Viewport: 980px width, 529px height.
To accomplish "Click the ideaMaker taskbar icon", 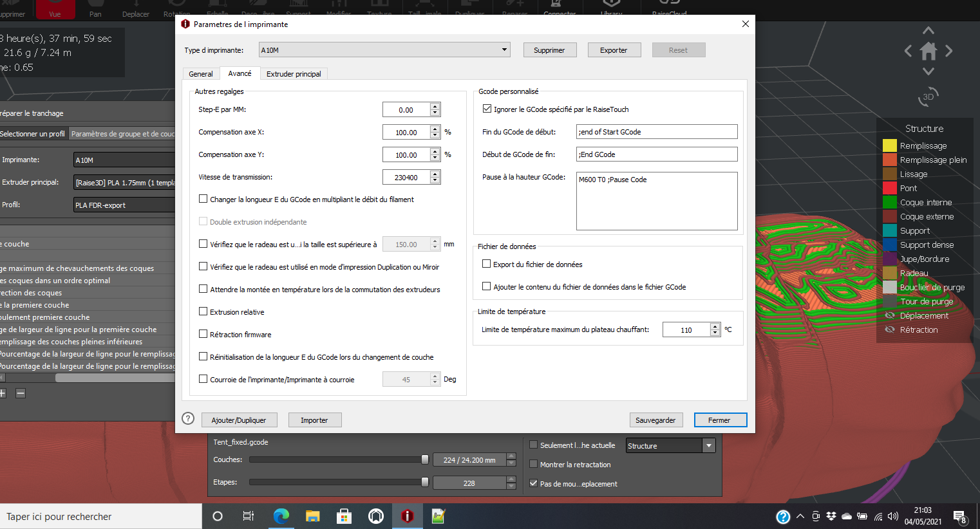I will [x=407, y=516].
